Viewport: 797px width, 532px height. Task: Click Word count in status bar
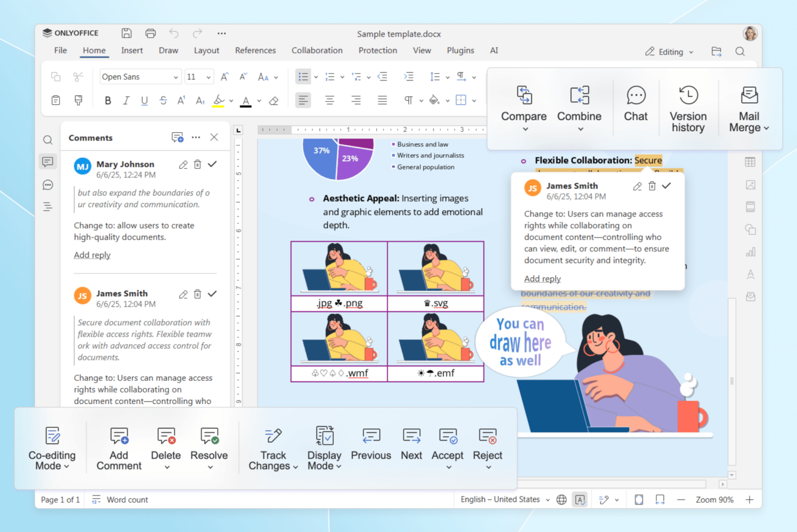click(120, 500)
